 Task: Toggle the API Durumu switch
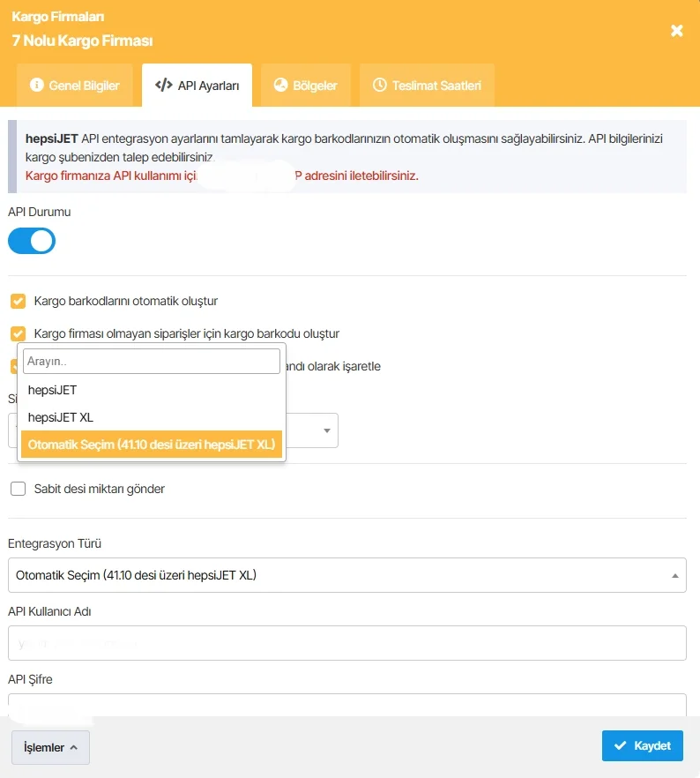click(32, 241)
